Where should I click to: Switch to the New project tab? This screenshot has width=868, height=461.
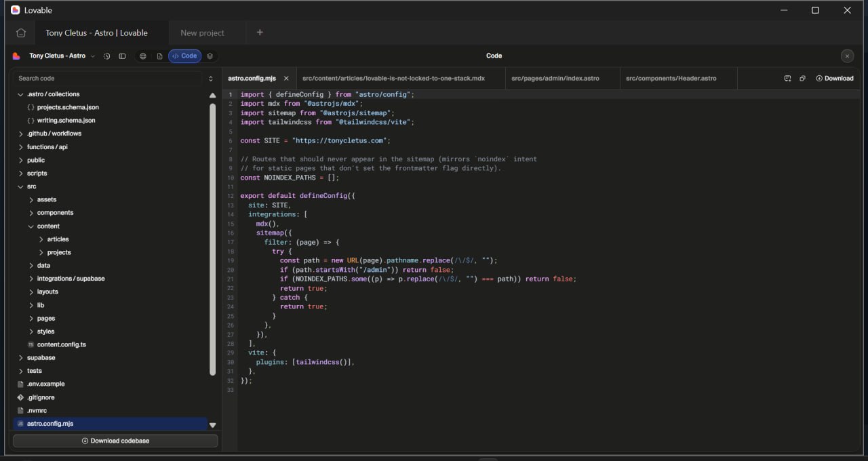click(202, 33)
